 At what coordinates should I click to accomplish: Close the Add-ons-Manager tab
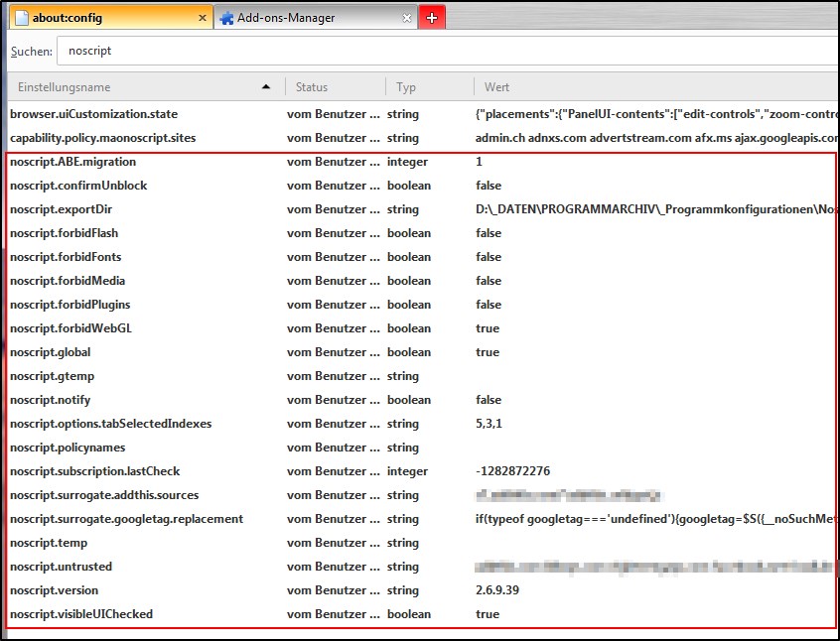[x=407, y=18]
